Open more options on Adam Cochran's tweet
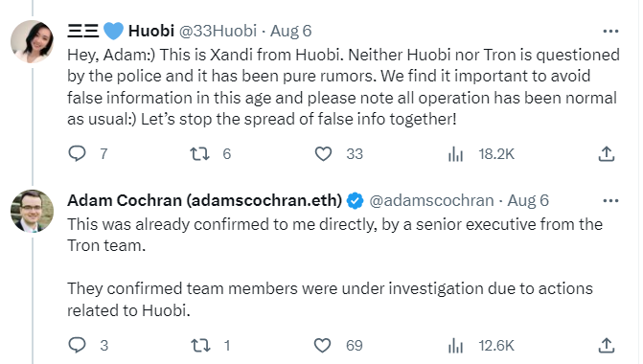Viewport: 643px width, 364px height. point(610,201)
